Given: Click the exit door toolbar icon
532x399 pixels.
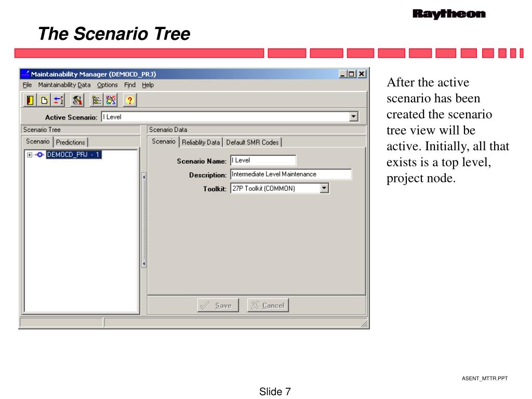Looking at the screenshot, I should 30,100.
